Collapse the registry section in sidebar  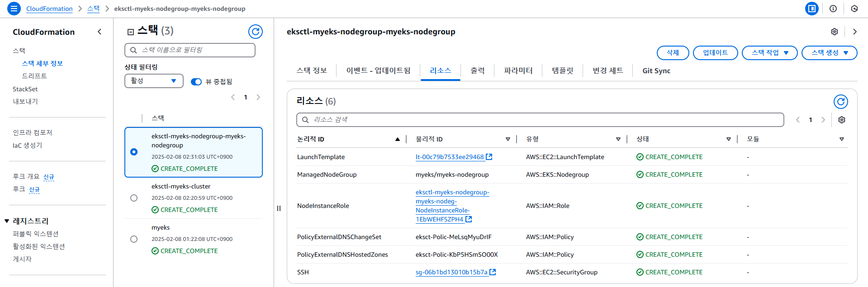[7, 221]
